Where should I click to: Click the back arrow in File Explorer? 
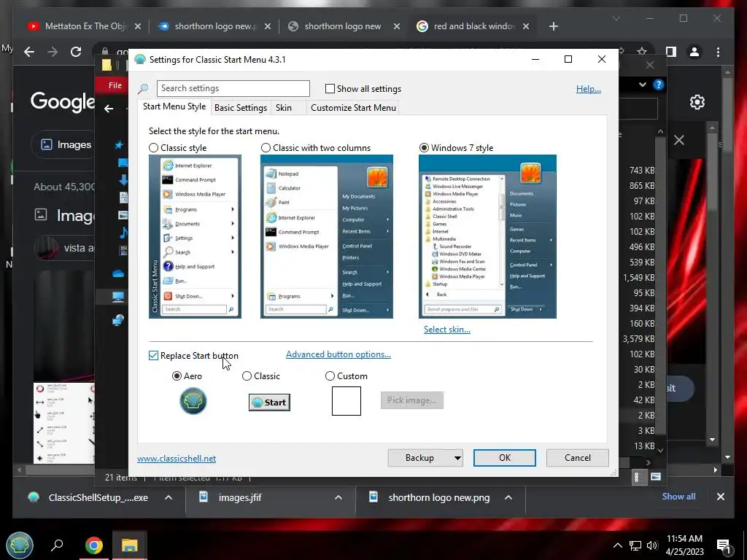(109, 109)
